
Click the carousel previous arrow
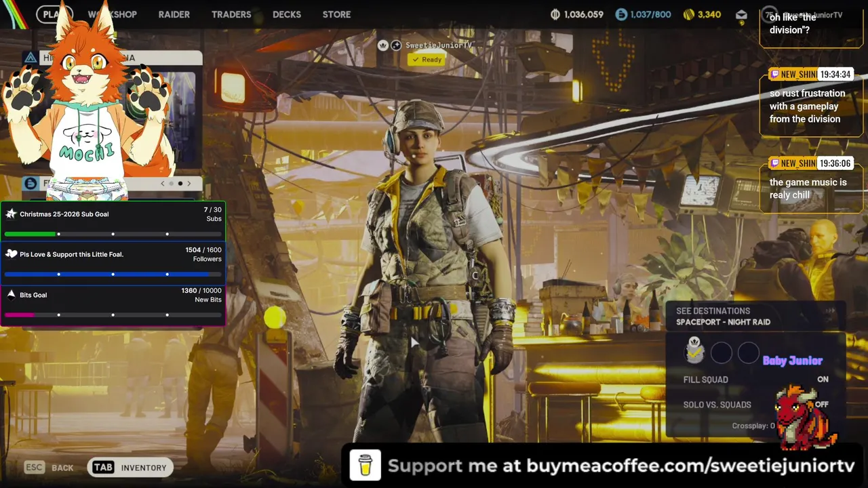163,183
